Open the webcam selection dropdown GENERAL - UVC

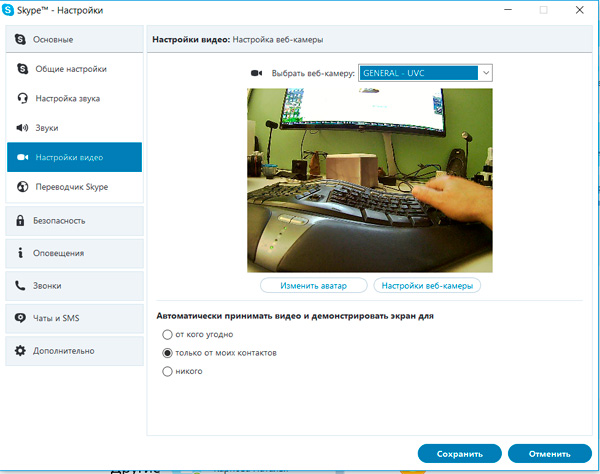click(425, 73)
